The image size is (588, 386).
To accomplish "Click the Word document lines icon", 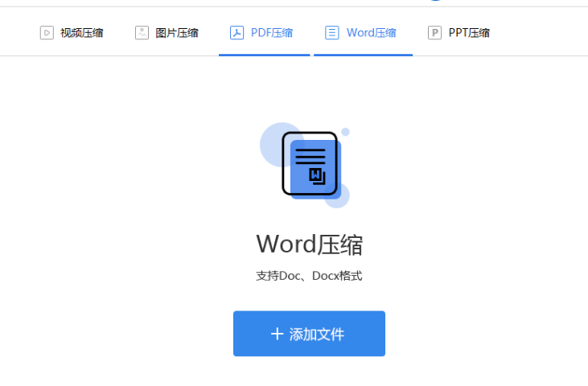I will point(332,33).
